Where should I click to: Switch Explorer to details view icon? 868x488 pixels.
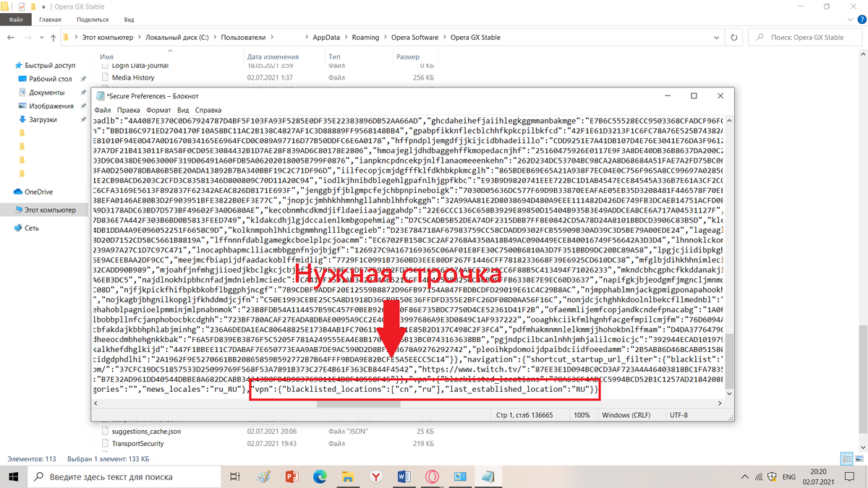click(848, 458)
